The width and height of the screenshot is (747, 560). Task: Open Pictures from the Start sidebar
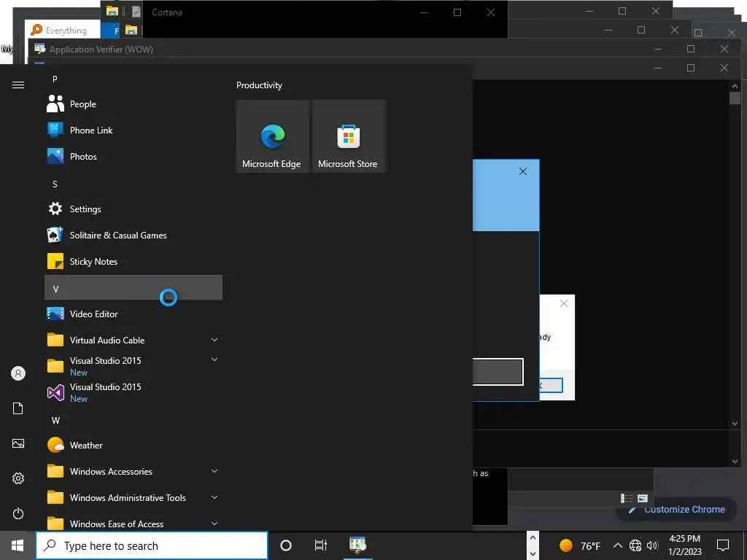(18, 443)
